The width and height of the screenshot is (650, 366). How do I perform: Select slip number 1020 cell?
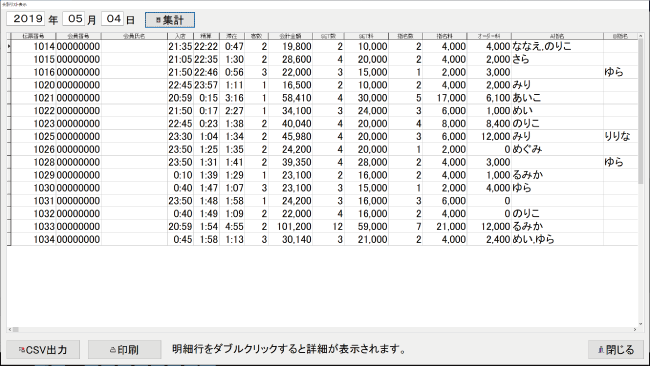click(x=33, y=85)
